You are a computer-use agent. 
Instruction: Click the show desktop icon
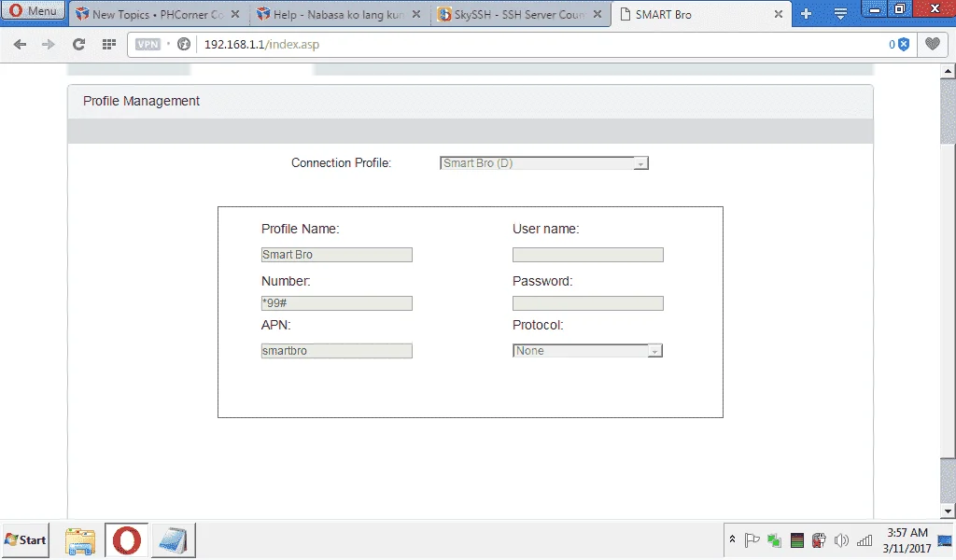(946, 540)
